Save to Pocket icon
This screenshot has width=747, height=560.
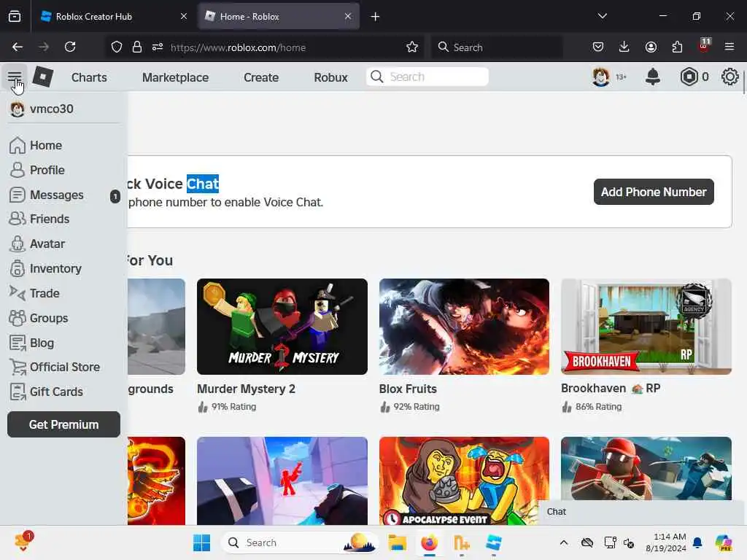coord(598,47)
